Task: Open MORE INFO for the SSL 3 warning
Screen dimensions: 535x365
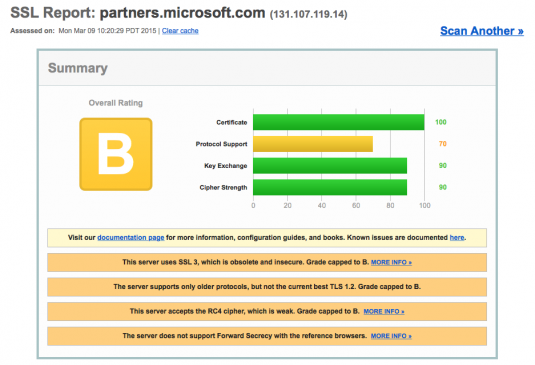Action: (x=391, y=262)
